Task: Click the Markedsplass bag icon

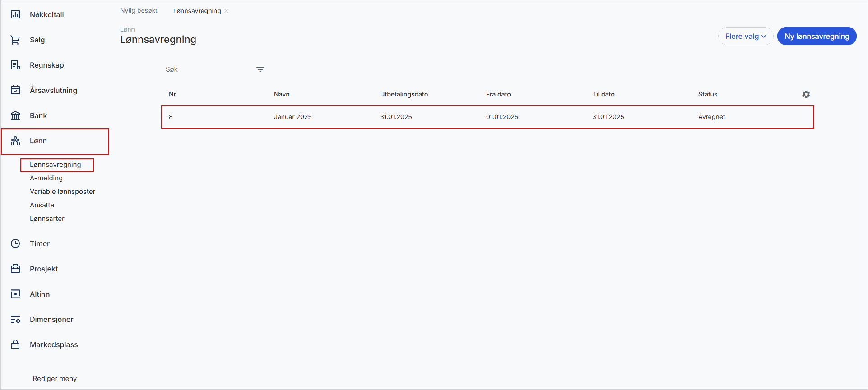Action: pyautogui.click(x=15, y=344)
